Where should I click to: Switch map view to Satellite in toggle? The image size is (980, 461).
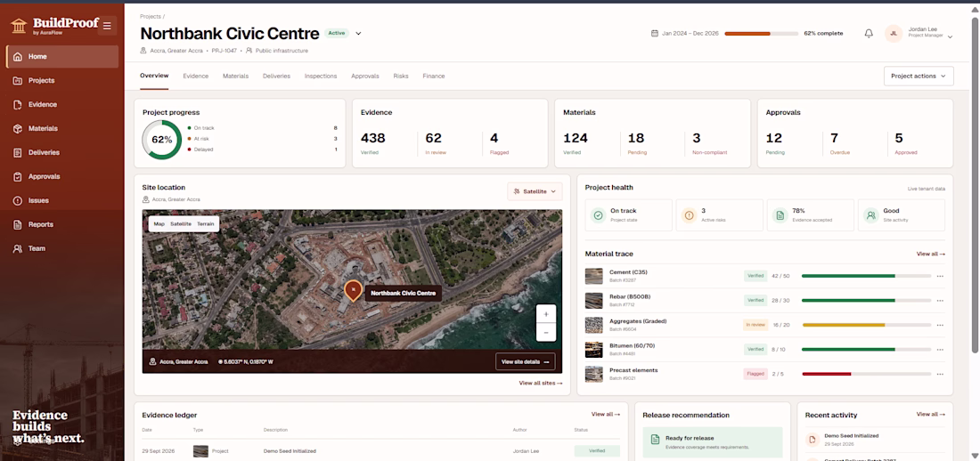(181, 223)
